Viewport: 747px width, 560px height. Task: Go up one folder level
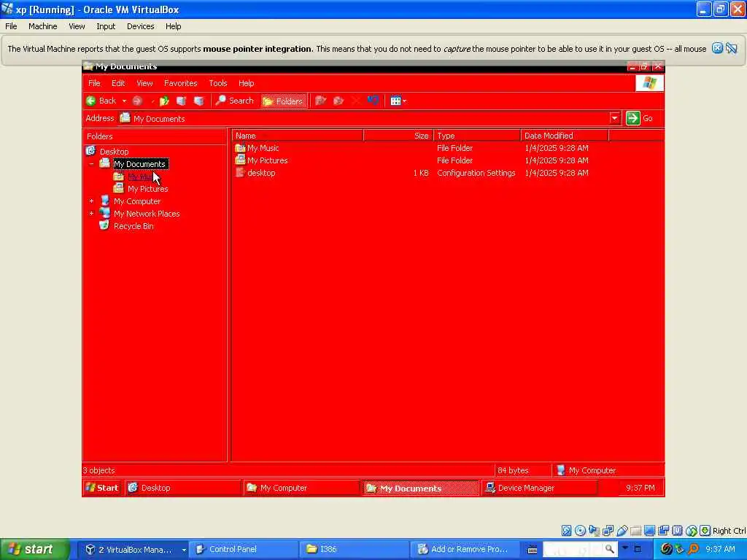click(x=164, y=101)
